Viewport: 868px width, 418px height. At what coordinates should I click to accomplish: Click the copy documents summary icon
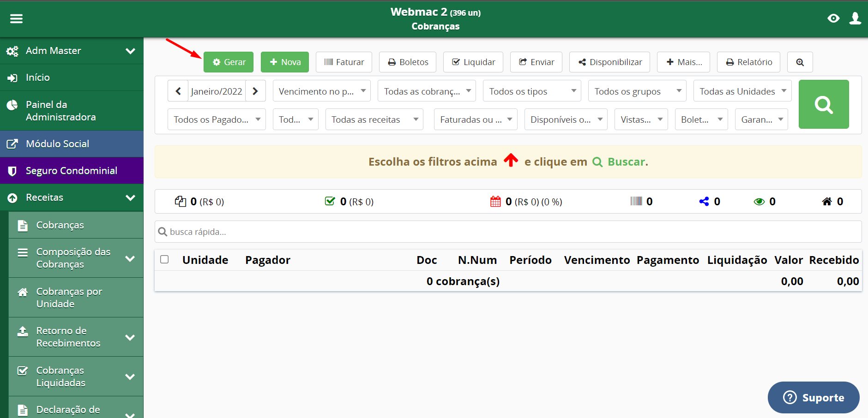(180, 201)
